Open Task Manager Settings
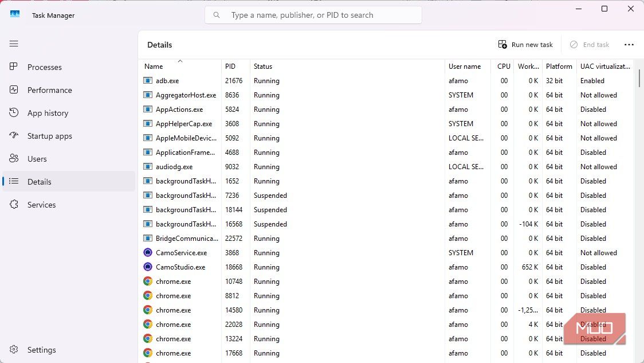The height and width of the screenshot is (363, 644). pyautogui.click(x=69, y=350)
